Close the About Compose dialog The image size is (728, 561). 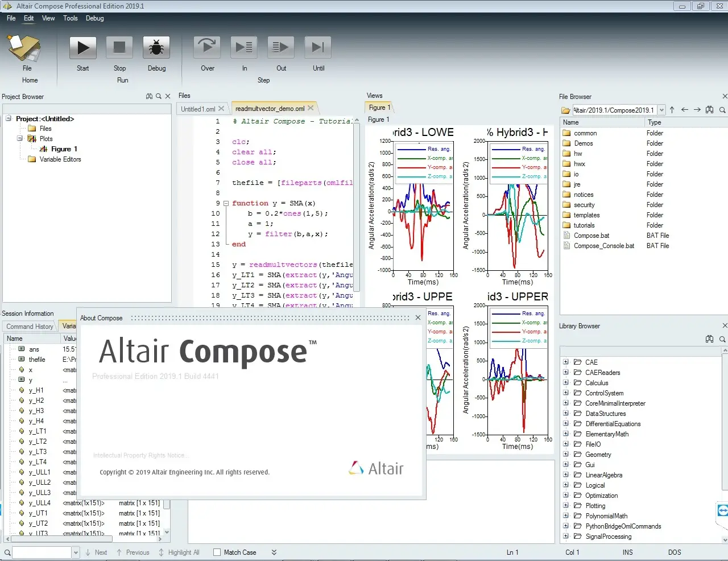coord(418,317)
